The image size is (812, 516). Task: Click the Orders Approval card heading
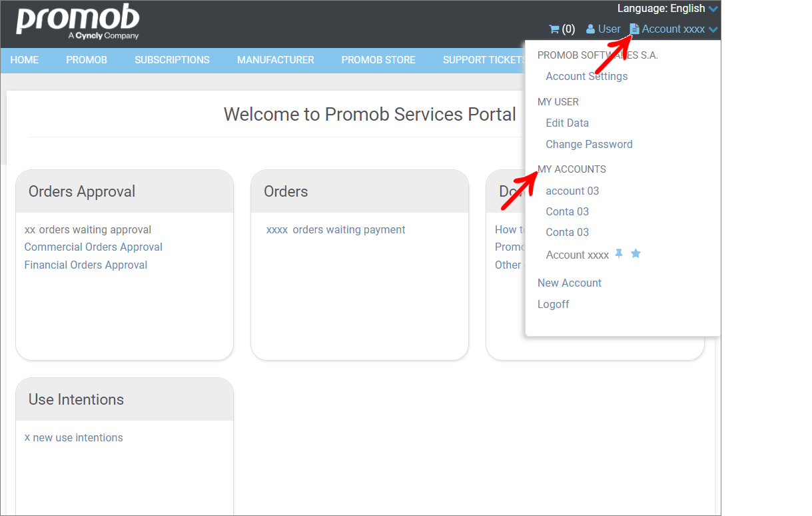coord(82,191)
